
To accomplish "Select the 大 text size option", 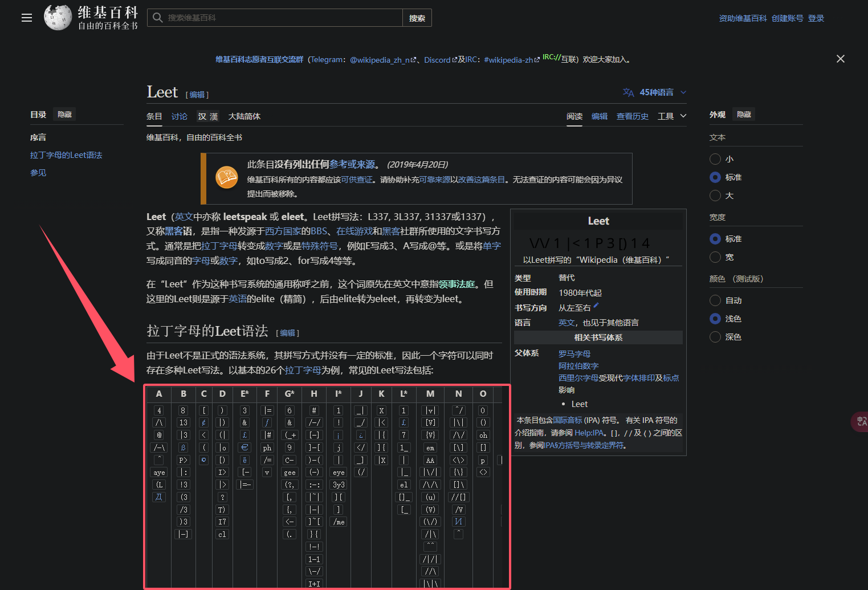I will click(x=715, y=196).
